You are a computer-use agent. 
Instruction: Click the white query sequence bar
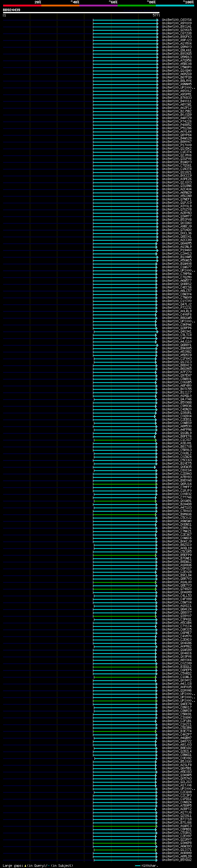click(81, 13)
